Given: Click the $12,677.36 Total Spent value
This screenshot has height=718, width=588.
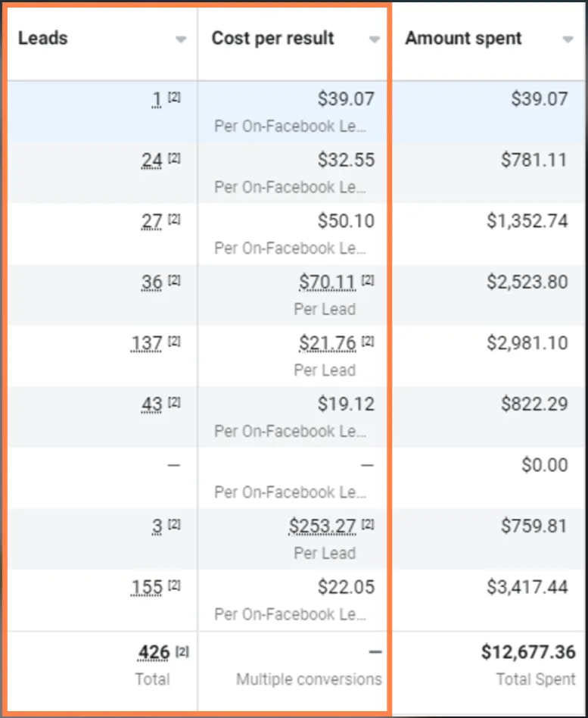Looking at the screenshot, I should click(x=528, y=652).
